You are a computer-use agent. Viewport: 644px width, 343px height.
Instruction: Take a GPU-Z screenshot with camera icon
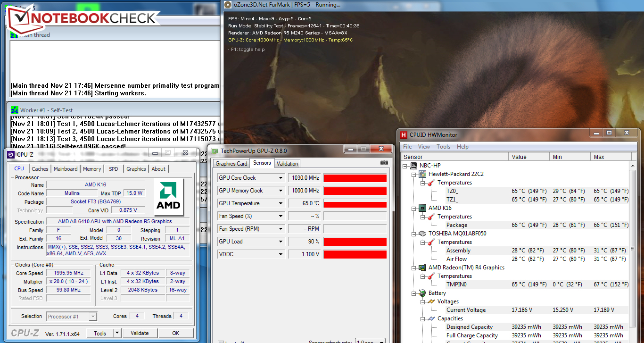pyautogui.click(x=384, y=163)
